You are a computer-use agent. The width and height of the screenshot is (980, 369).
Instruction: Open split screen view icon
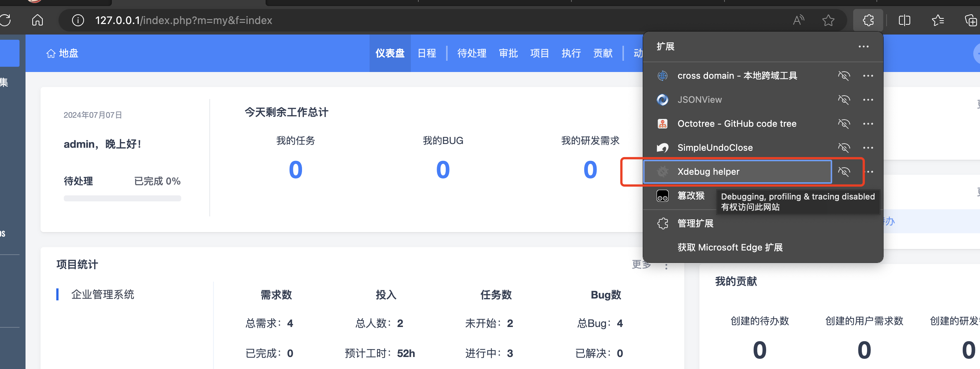(904, 20)
